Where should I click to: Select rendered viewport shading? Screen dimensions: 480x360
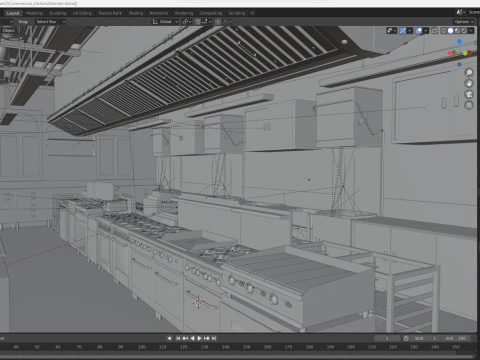[464, 31]
